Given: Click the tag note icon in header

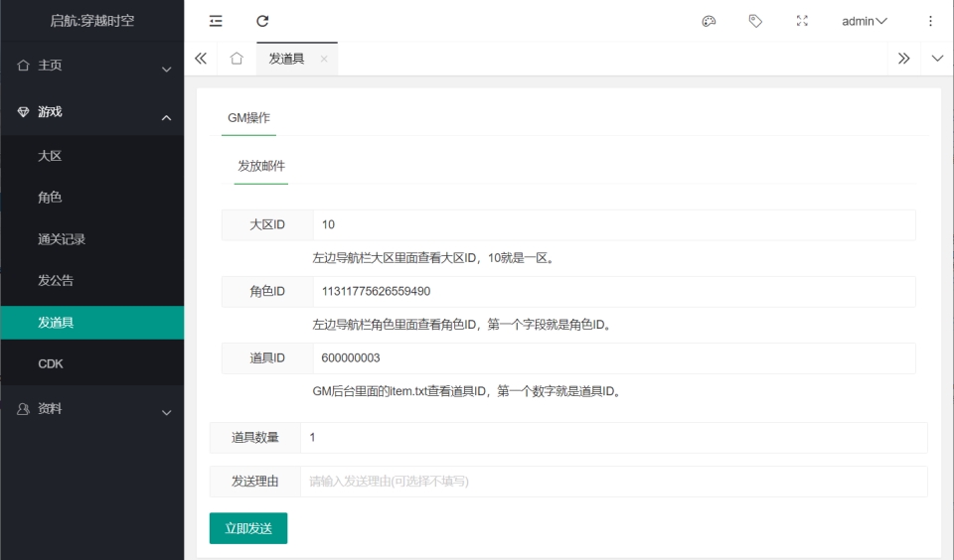Looking at the screenshot, I should [x=755, y=21].
